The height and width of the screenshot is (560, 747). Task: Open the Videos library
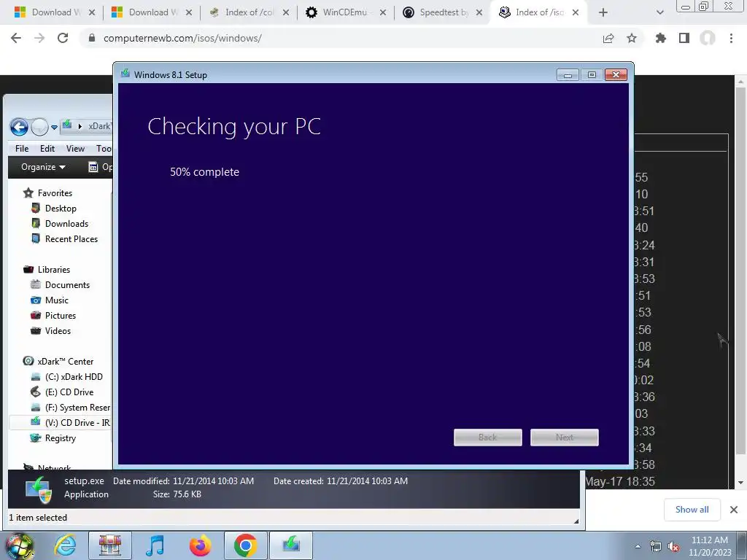coord(58,330)
